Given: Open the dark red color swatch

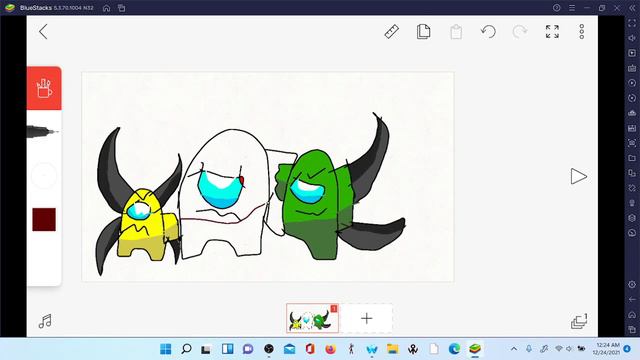Looking at the screenshot, I should [x=44, y=220].
